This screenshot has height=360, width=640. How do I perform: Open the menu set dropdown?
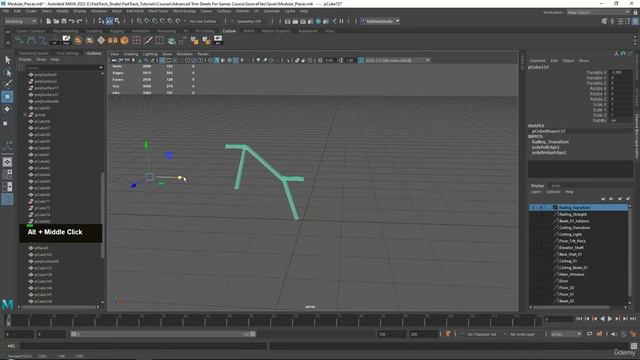(20, 21)
